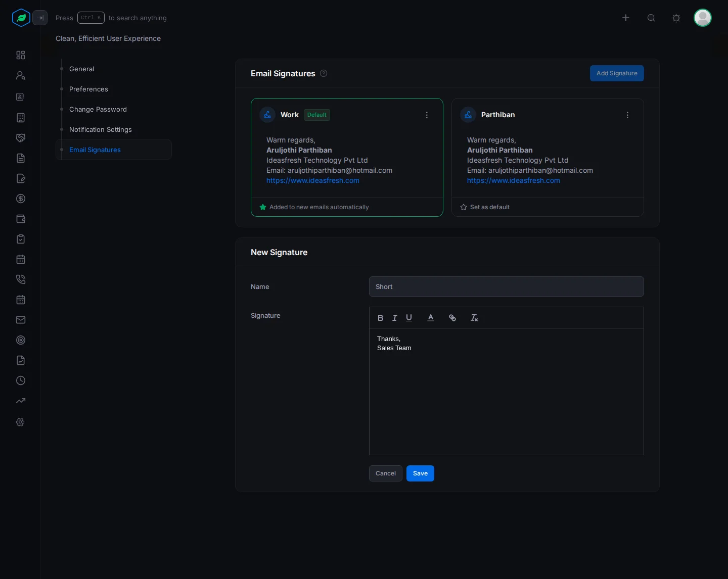
Task: Open the document lines icon in sidebar
Action: click(21, 158)
